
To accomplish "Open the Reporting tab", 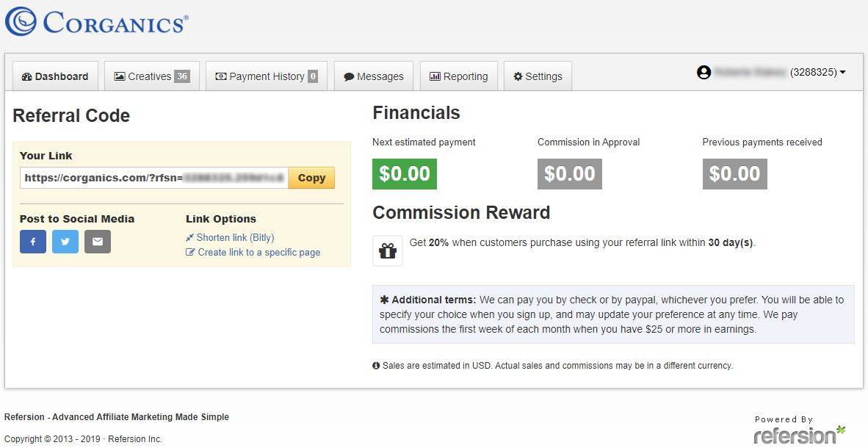I will (459, 76).
